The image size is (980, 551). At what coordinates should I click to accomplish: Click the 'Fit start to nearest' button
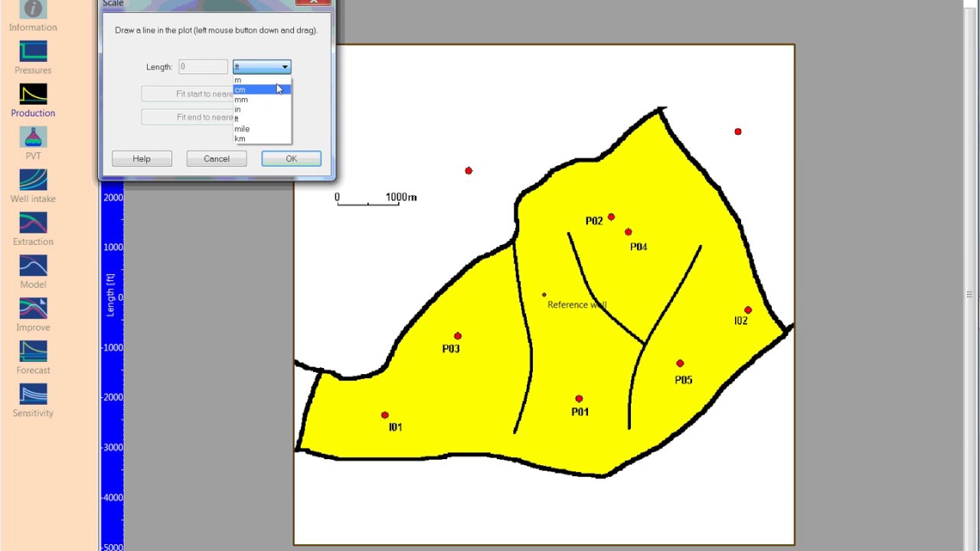pyautogui.click(x=188, y=94)
